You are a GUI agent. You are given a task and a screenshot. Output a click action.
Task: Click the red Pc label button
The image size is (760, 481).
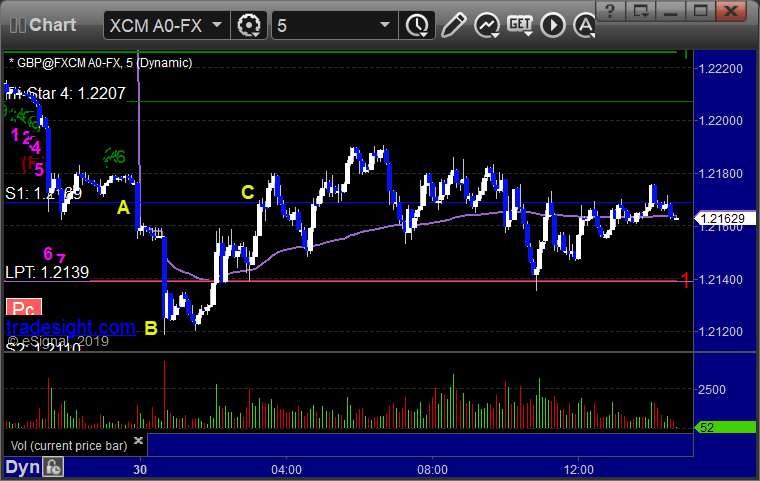click(24, 308)
